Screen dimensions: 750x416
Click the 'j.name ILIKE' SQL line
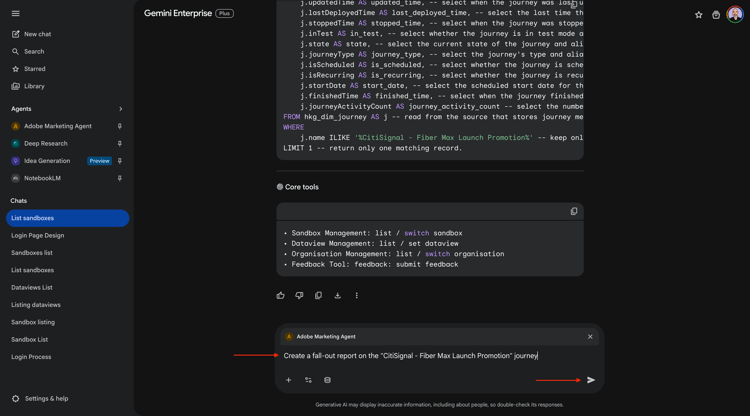(x=441, y=138)
